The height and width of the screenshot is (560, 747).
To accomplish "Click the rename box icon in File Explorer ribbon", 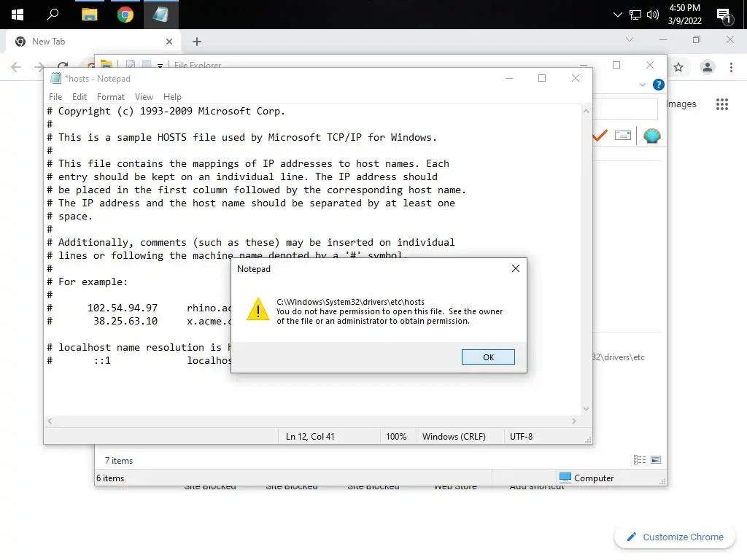I will 623,136.
